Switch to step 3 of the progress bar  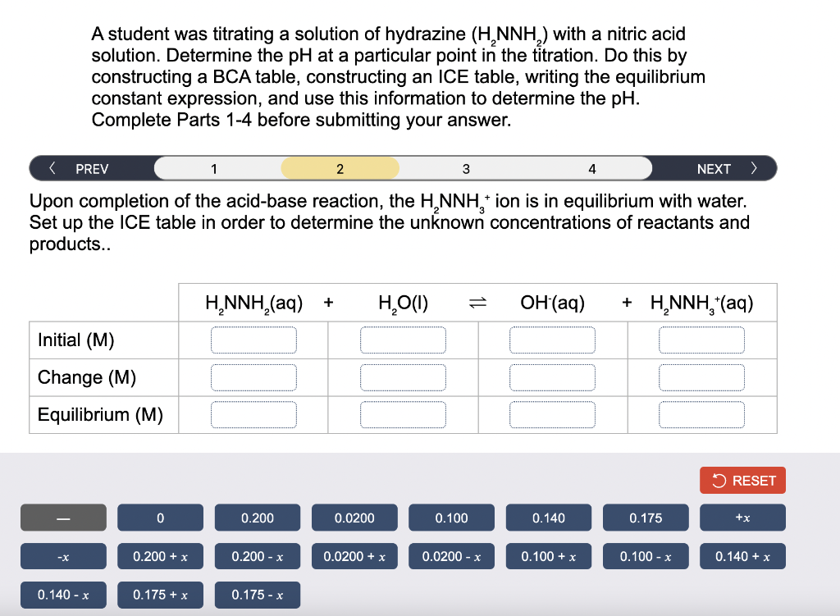(466, 168)
